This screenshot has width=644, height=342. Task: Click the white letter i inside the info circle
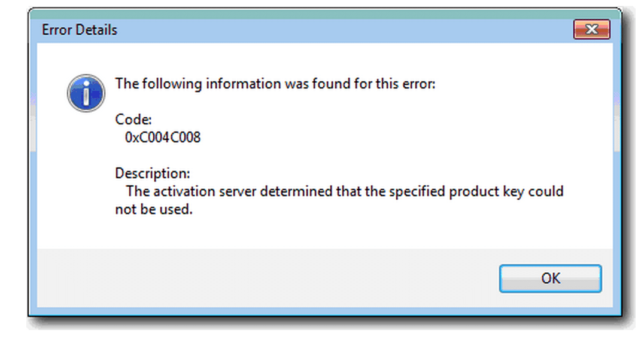click(x=86, y=93)
